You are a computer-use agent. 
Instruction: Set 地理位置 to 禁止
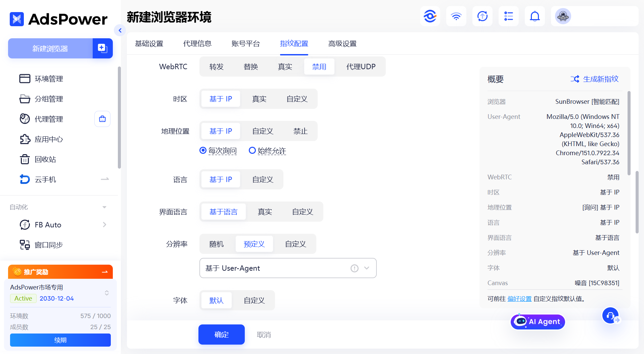point(301,131)
